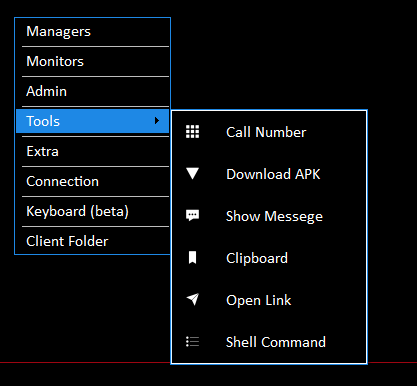
Task: Click the down-triangle icon beside Download APK
Action: click(192, 174)
